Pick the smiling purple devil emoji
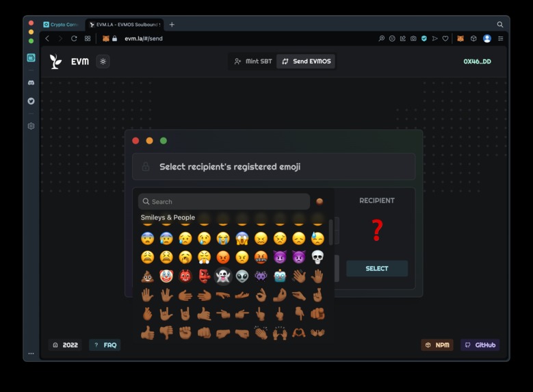Screen dimensions: 533x392 point(280,257)
